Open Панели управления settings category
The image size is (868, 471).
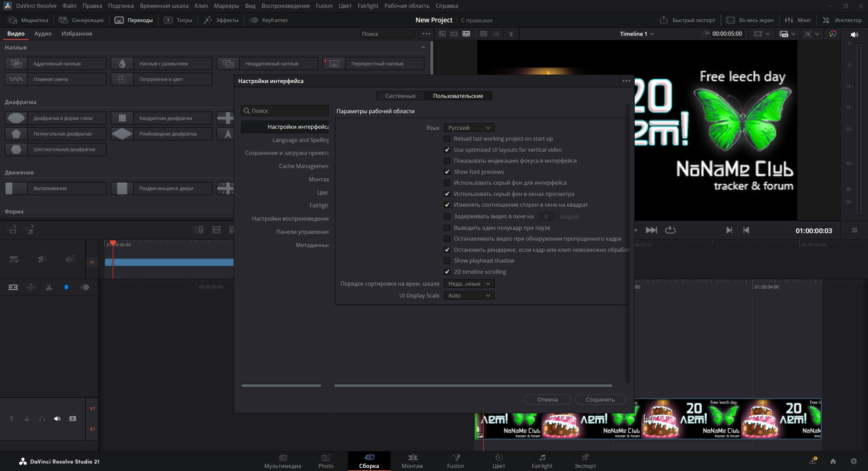coord(285,232)
